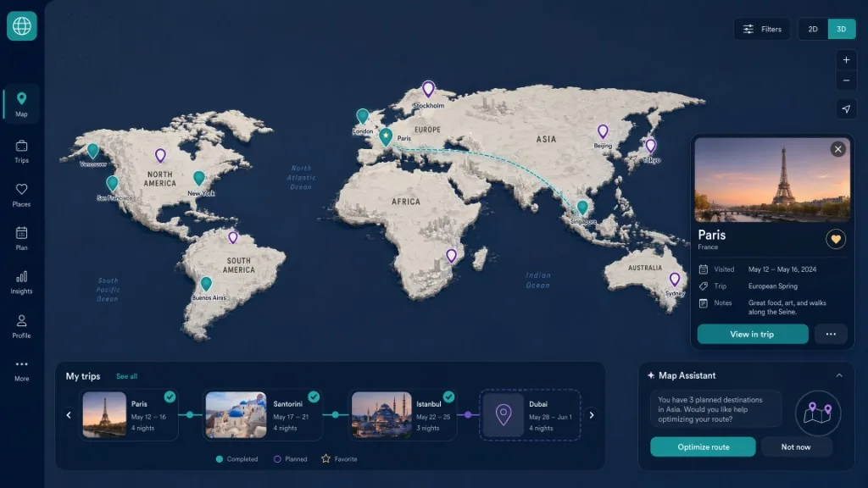
Task: Open the Filters panel
Action: 762,29
